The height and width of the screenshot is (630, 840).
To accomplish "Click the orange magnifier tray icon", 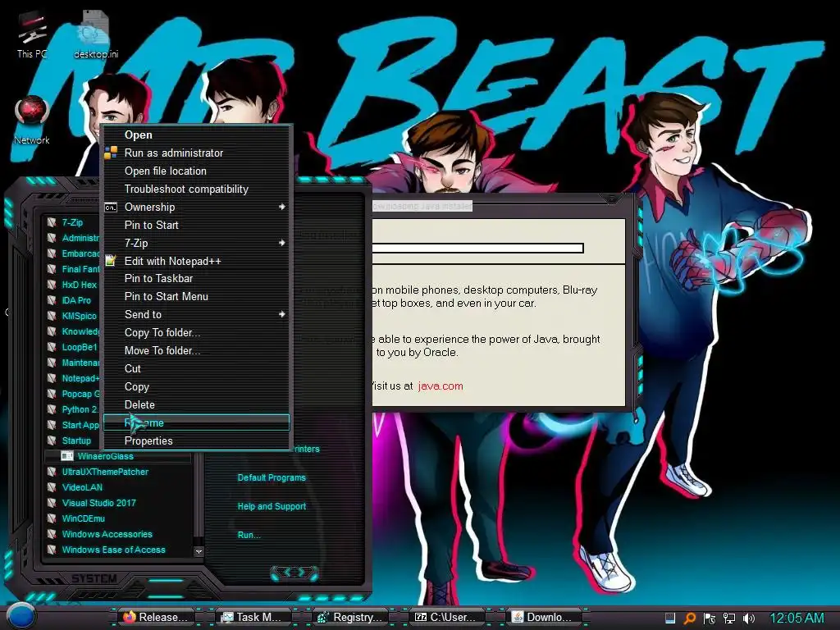I will click(x=689, y=619).
